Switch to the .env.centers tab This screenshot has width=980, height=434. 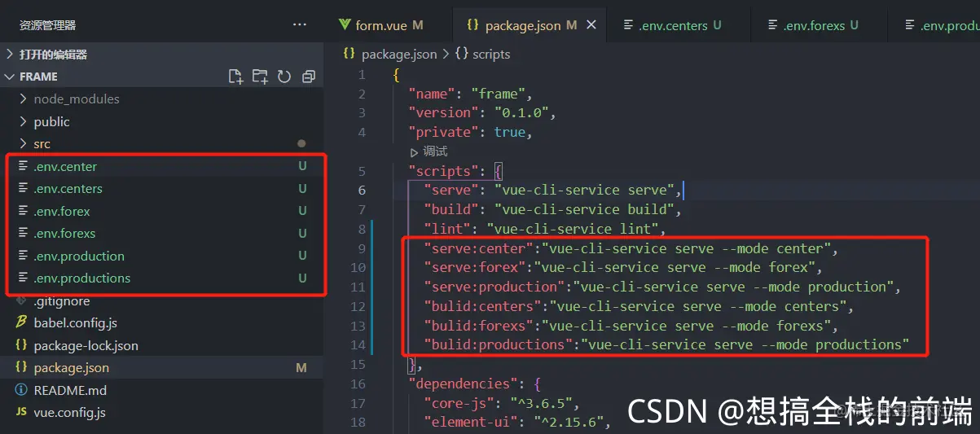pyautogui.click(x=673, y=25)
